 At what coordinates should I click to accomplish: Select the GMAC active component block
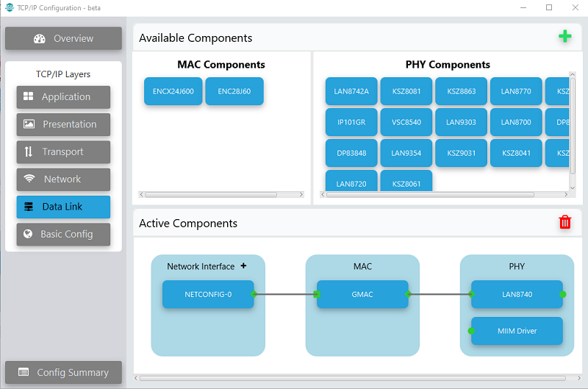click(362, 294)
